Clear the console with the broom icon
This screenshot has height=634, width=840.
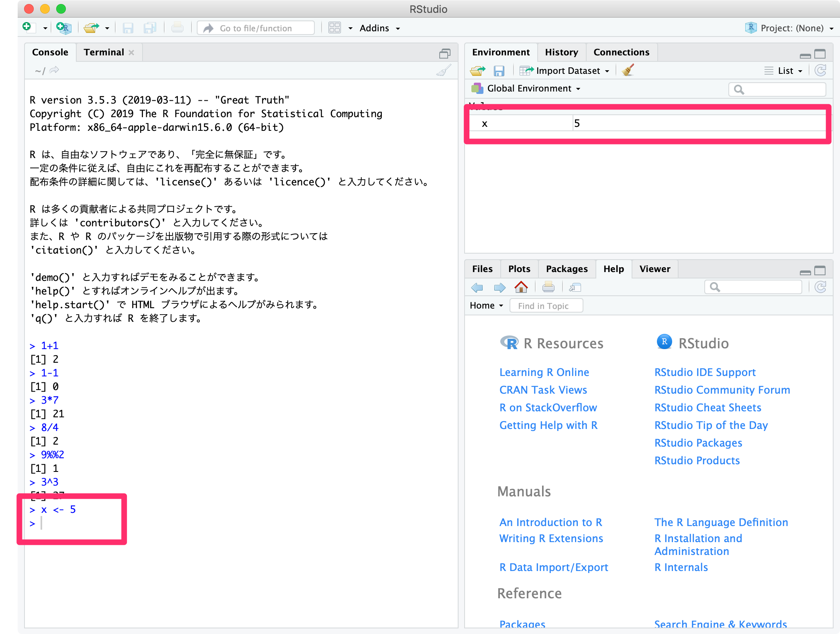(x=444, y=70)
